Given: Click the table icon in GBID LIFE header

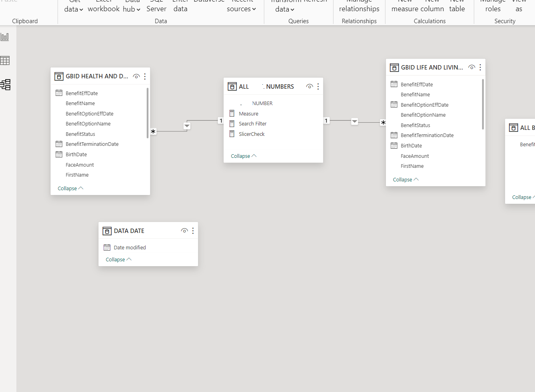Looking at the screenshot, I should tap(394, 68).
